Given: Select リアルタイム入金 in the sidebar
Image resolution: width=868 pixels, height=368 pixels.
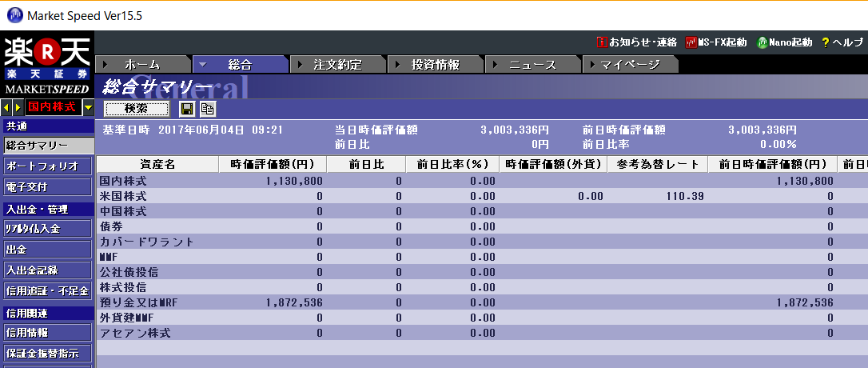Looking at the screenshot, I should (47, 229).
